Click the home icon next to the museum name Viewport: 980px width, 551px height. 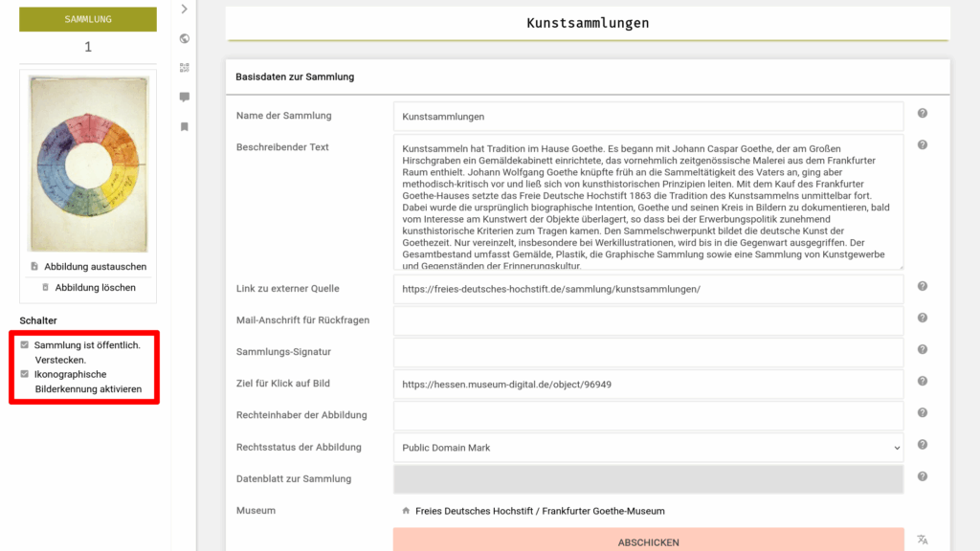click(406, 511)
